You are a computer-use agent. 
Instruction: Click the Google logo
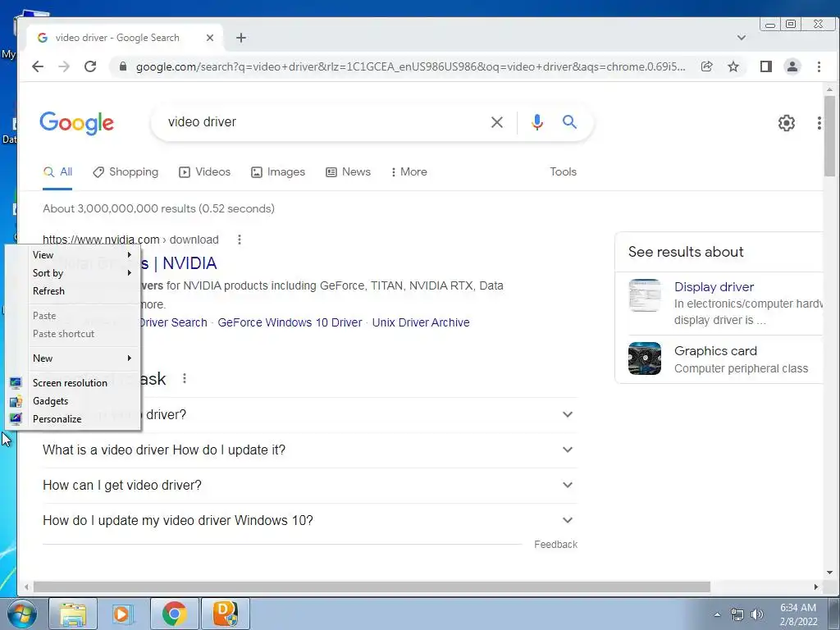76,123
